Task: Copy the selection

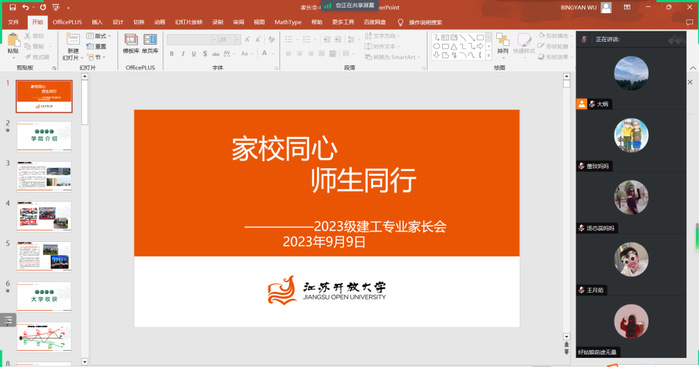Action: click(35, 46)
